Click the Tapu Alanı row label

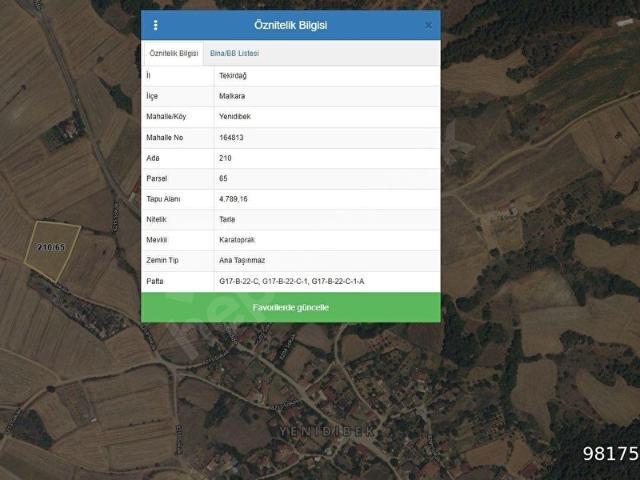coord(163,199)
